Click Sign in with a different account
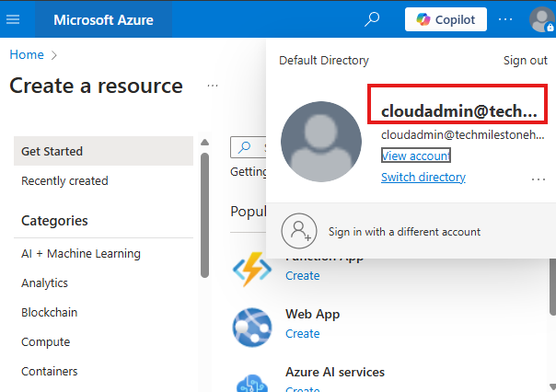 click(x=404, y=232)
